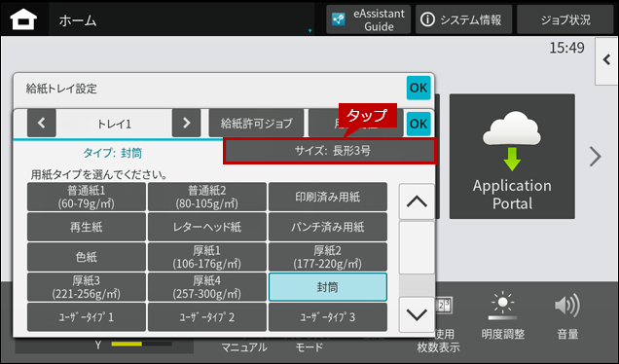Open Application Portal tile
The image size is (619, 364).
point(512,157)
